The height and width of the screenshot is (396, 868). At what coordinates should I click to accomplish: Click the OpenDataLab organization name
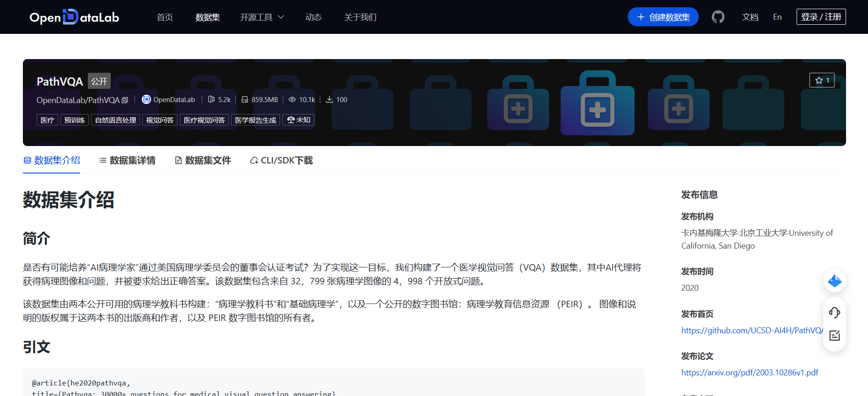tap(174, 99)
